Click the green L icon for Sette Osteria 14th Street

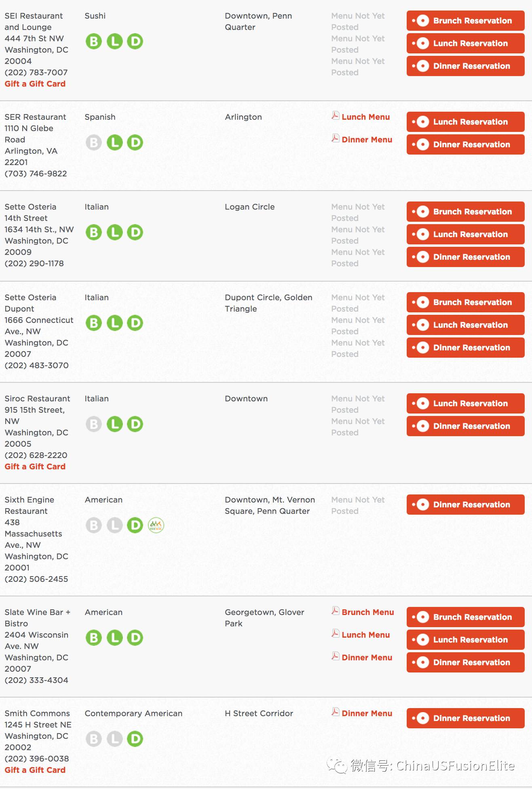pyautogui.click(x=115, y=232)
